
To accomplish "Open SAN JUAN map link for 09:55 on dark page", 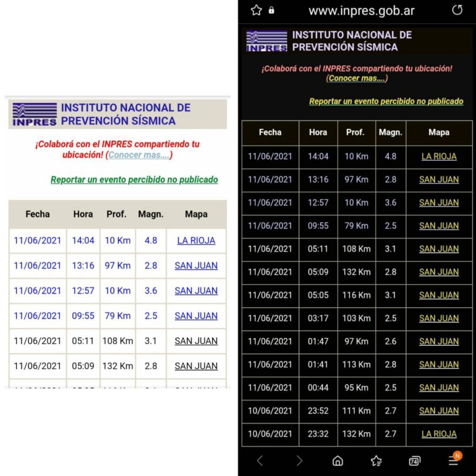I will [439, 225].
